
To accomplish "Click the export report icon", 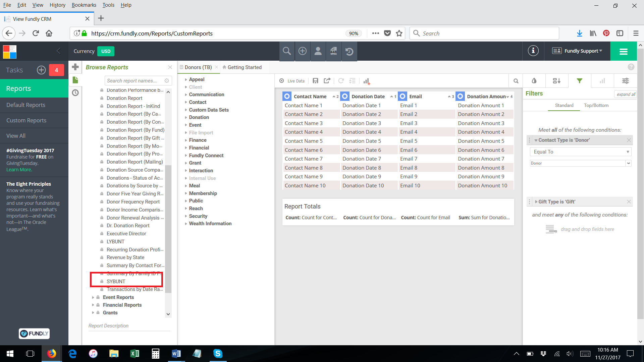I will [x=327, y=81].
